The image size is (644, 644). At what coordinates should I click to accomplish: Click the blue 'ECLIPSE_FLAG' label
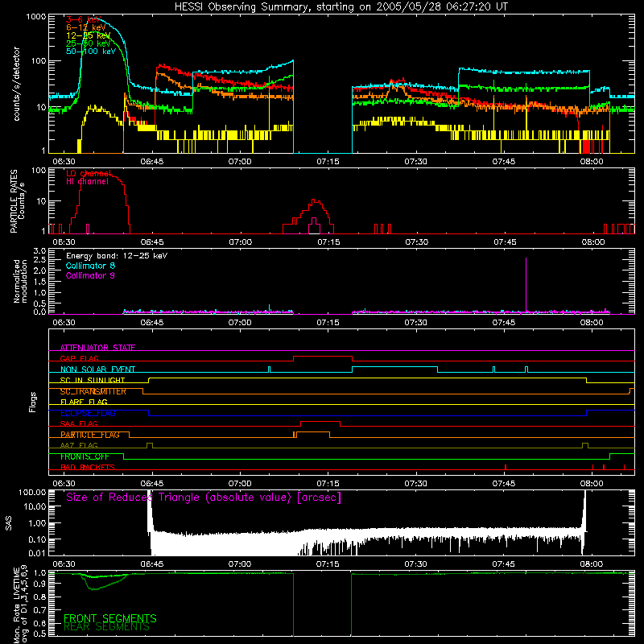coord(88,413)
